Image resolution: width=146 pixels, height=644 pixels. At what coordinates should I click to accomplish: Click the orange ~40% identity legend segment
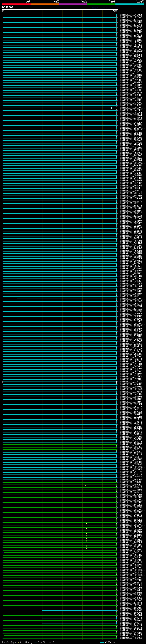[45, 4]
